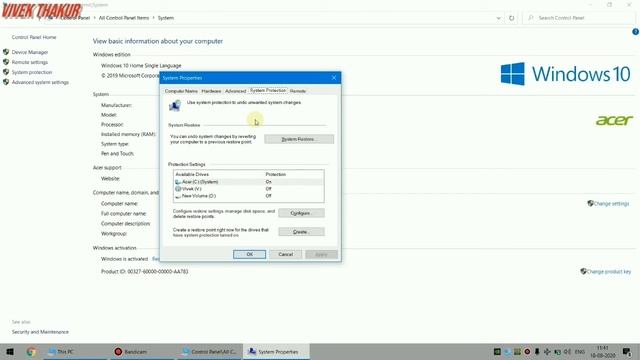Click the Search Control Panel field
640x360 pixels.
pos(579,18)
